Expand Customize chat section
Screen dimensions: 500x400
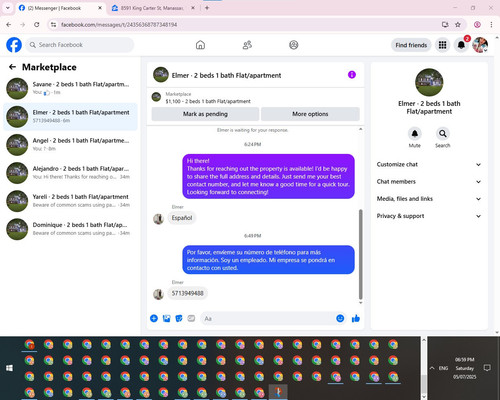click(x=429, y=164)
